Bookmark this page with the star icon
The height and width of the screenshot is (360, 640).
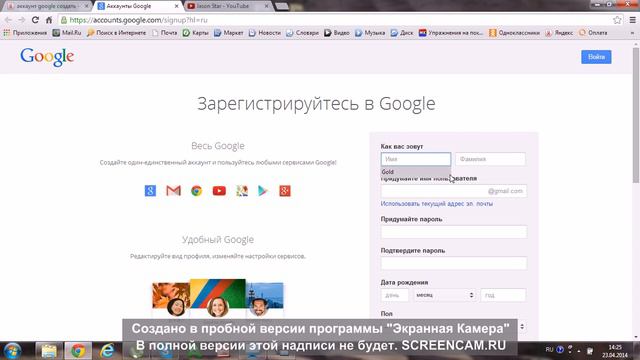617,20
